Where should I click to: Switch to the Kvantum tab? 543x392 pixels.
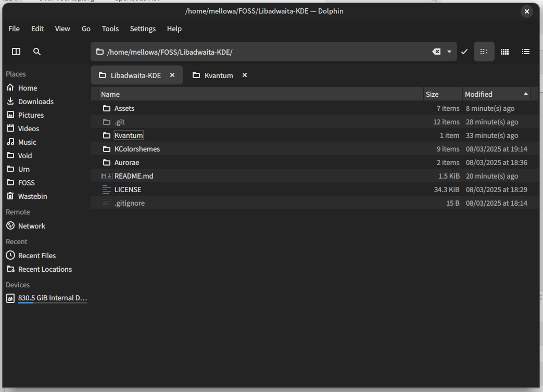pos(219,75)
